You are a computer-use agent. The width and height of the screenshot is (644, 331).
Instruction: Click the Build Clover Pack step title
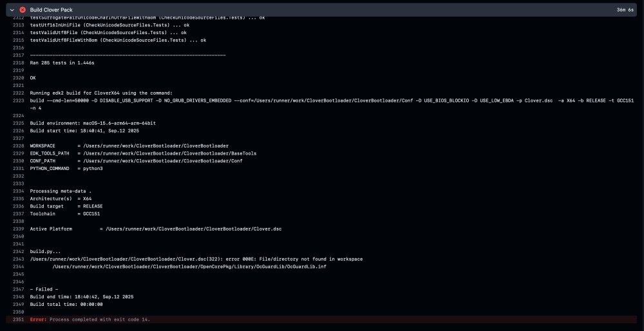click(52, 10)
